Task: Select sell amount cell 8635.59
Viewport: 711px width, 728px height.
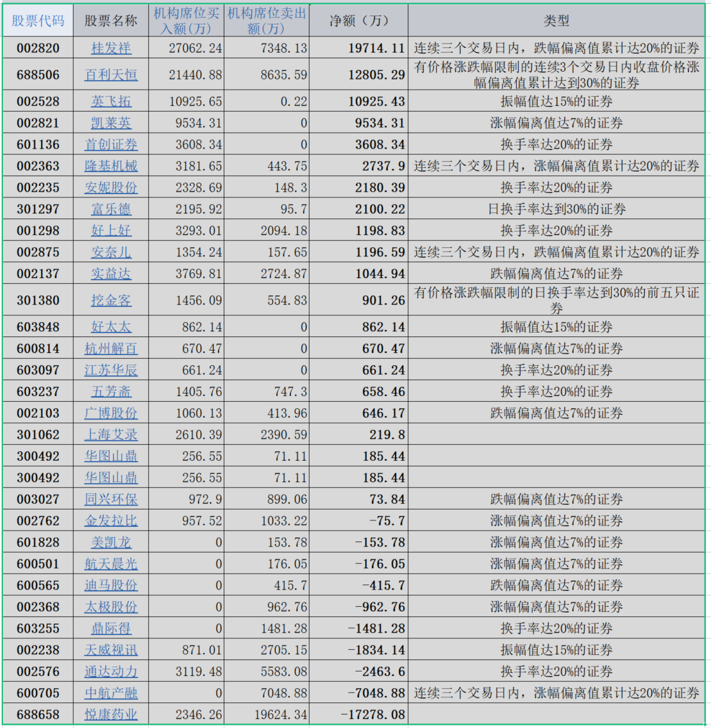Action: pos(267,74)
